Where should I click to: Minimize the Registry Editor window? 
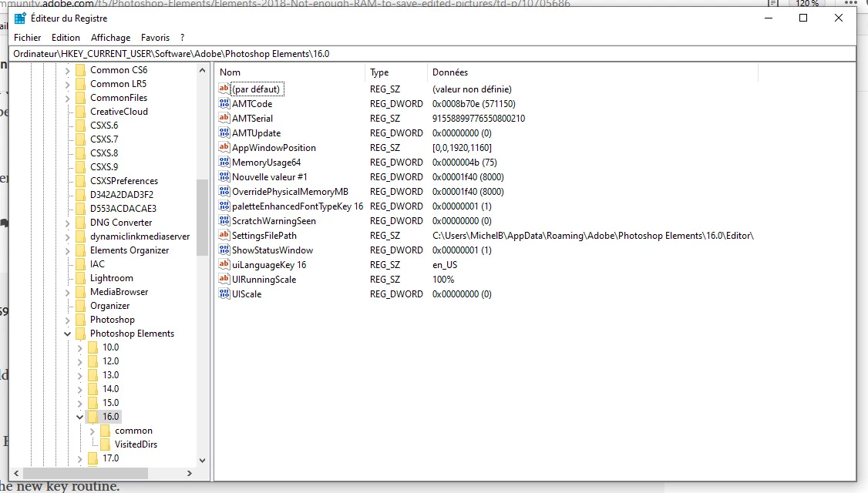[x=769, y=18]
